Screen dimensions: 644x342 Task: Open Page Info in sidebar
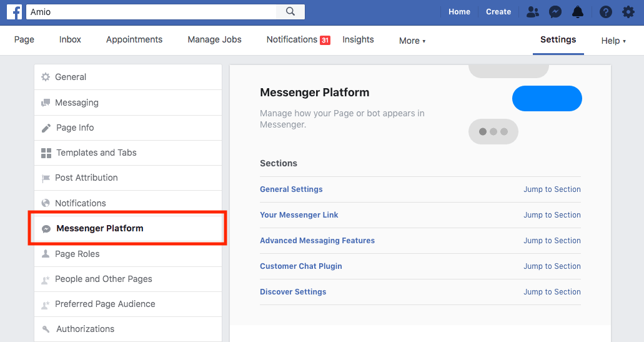128,128
